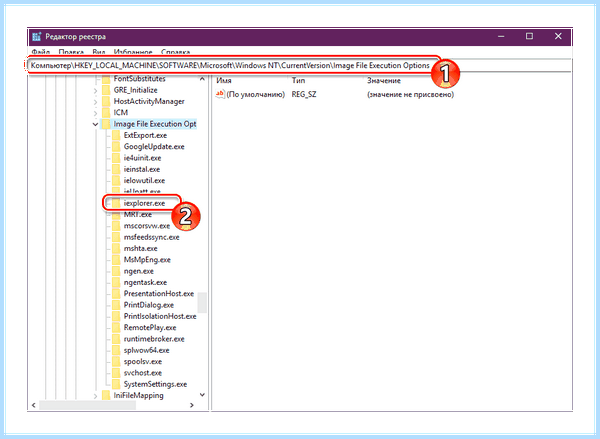Screen dimensions: 600x439
Task: Expand the ICM key
Action: (95, 113)
